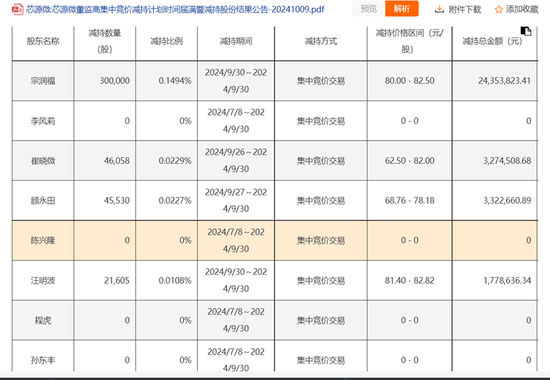
Task: Switch to the 预览 tab
Action: click(x=369, y=9)
